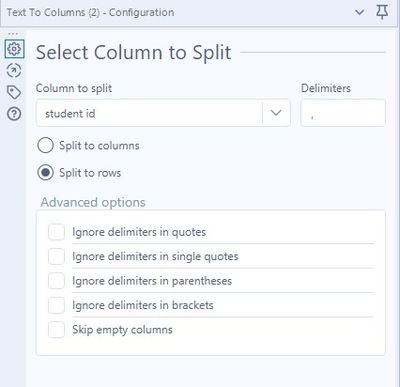Viewport: 400px width, 387px height.
Task: Open the Navigation arrow icon tab
Action: tap(14, 70)
